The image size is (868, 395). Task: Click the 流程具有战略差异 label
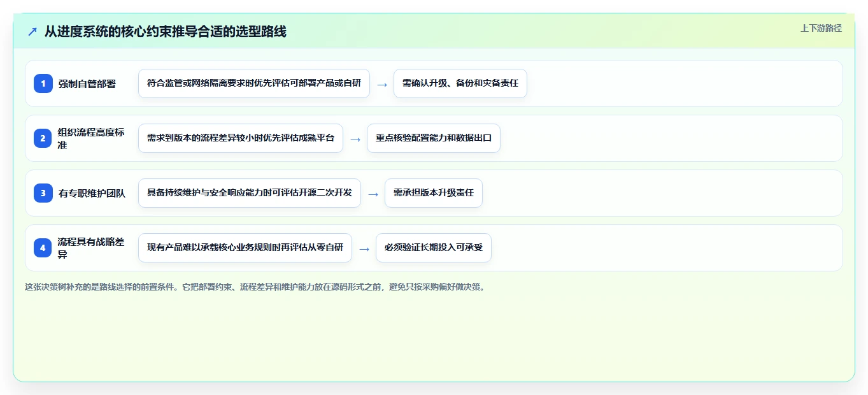coord(92,248)
